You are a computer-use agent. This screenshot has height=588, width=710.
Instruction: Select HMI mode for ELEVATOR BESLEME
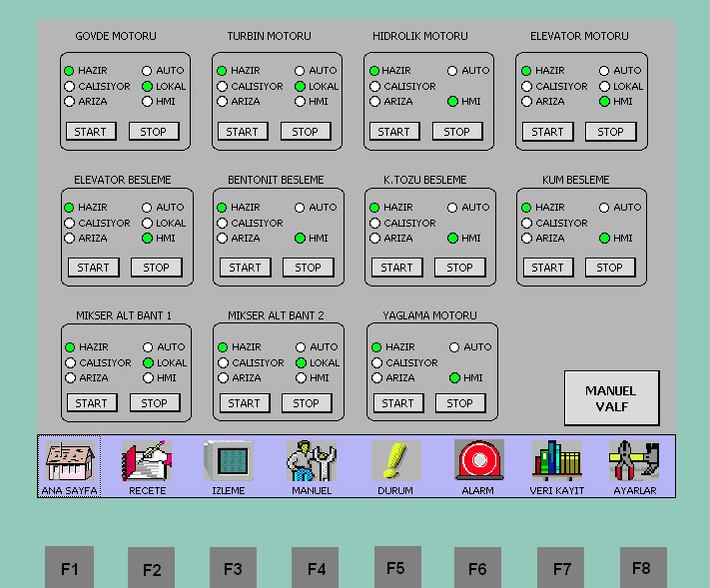(x=147, y=239)
